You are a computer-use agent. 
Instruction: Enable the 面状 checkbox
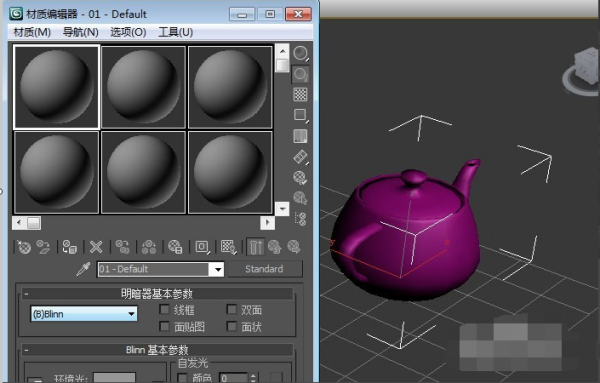tap(232, 326)
